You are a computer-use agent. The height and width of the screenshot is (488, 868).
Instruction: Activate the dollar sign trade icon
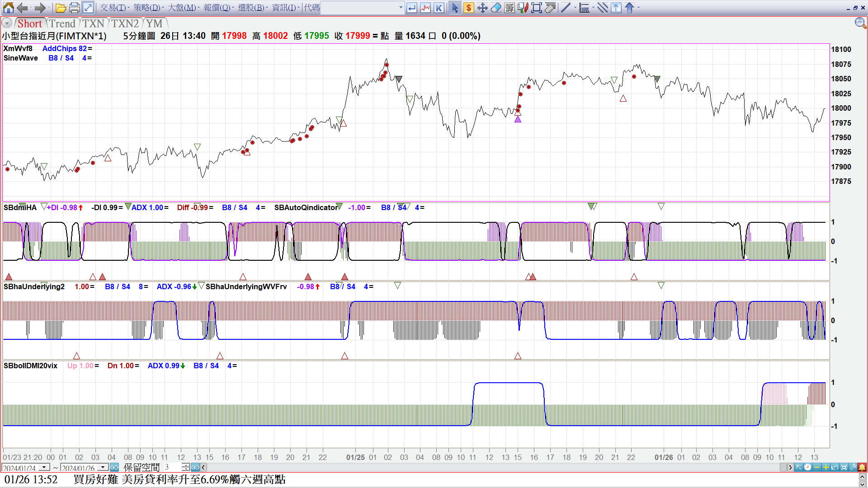(x=469, y=8)
